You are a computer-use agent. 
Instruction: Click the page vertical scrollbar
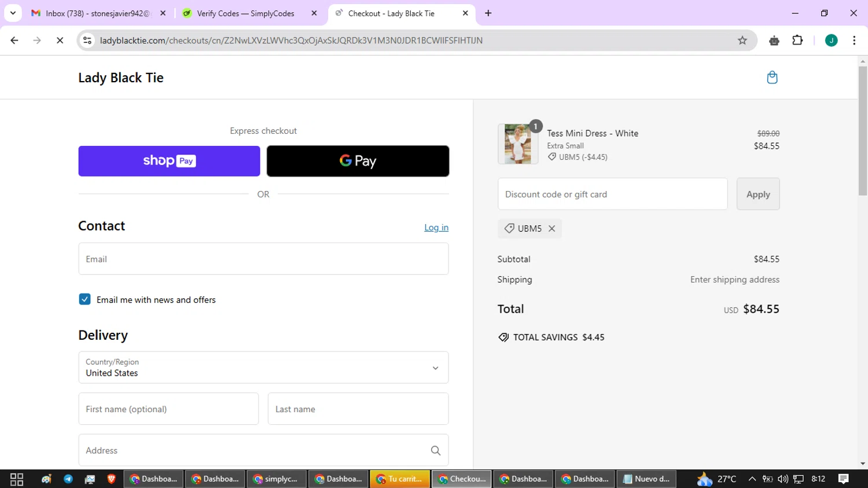tap(863, 131)
